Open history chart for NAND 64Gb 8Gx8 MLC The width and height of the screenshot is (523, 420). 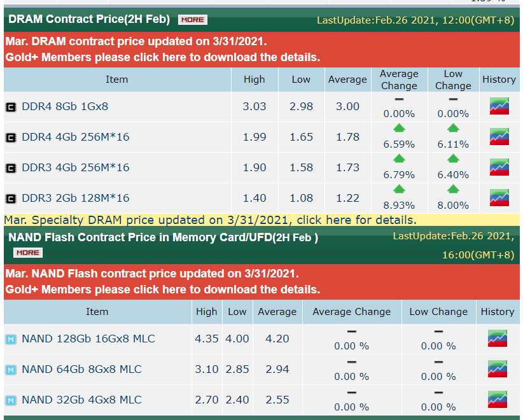(498, 369)
